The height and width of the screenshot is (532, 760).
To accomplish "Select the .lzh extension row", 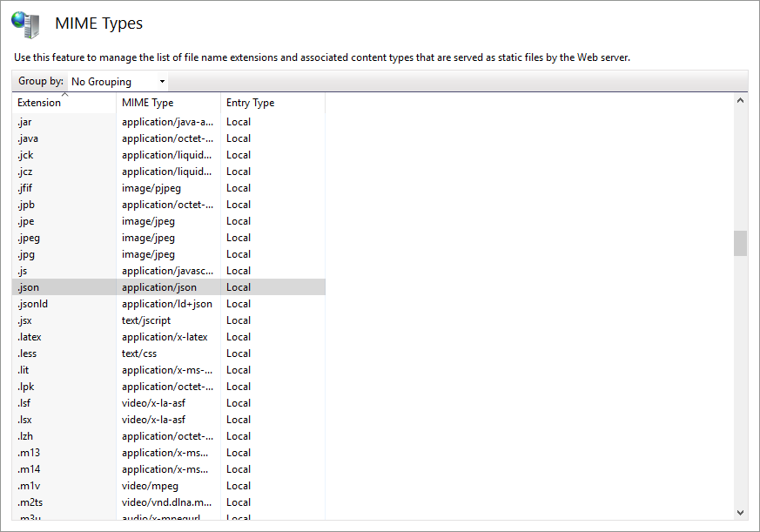I will [25, 436].
